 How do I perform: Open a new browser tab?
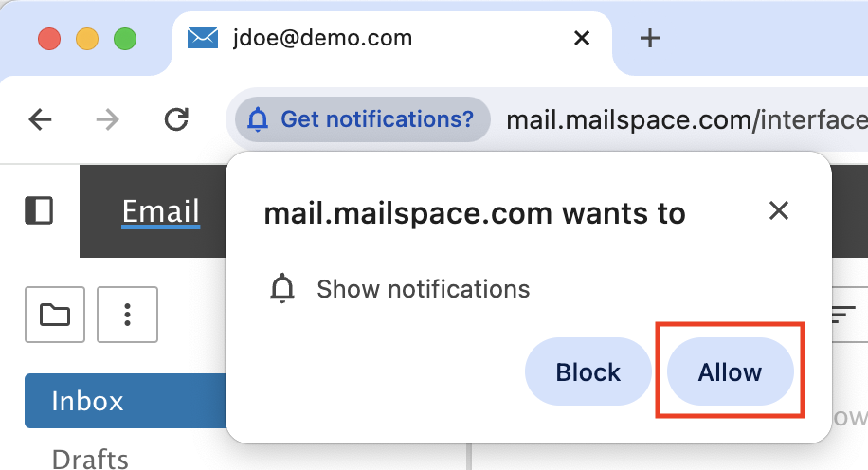(649, 38)
